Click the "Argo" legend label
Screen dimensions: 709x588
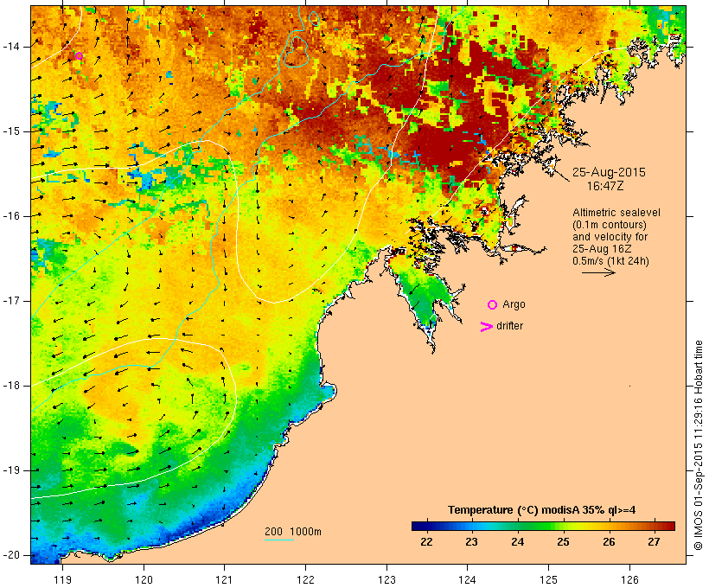(514, 305)
